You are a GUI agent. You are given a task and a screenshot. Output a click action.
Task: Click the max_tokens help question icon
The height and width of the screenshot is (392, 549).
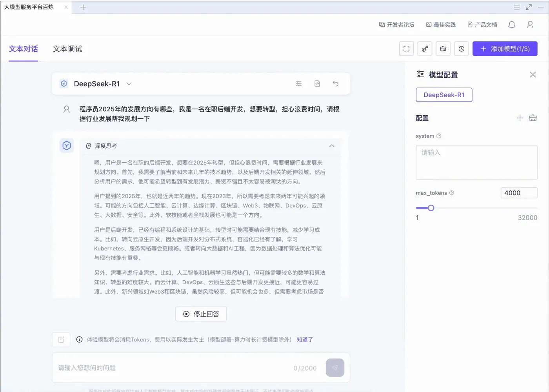pos(452,193)
